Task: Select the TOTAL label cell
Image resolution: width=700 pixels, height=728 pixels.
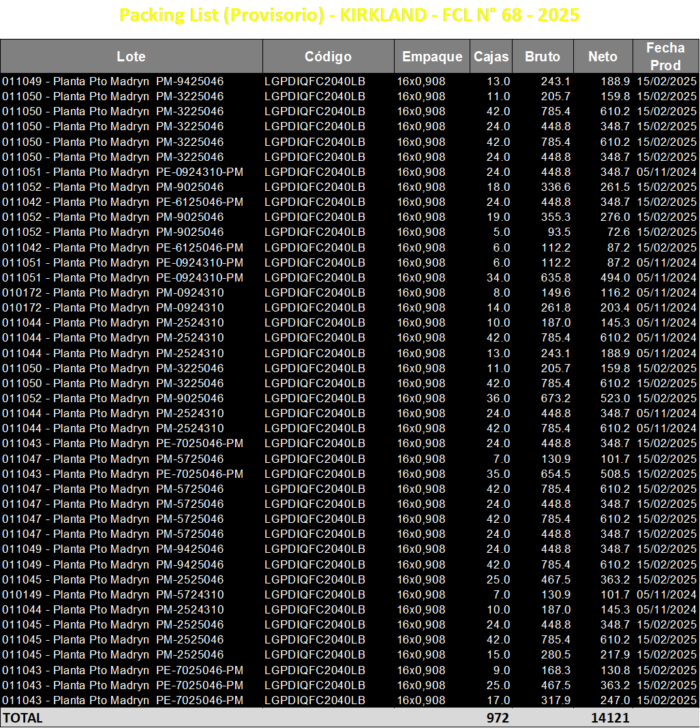Action: pyautogui.click(x=23, y=718)
